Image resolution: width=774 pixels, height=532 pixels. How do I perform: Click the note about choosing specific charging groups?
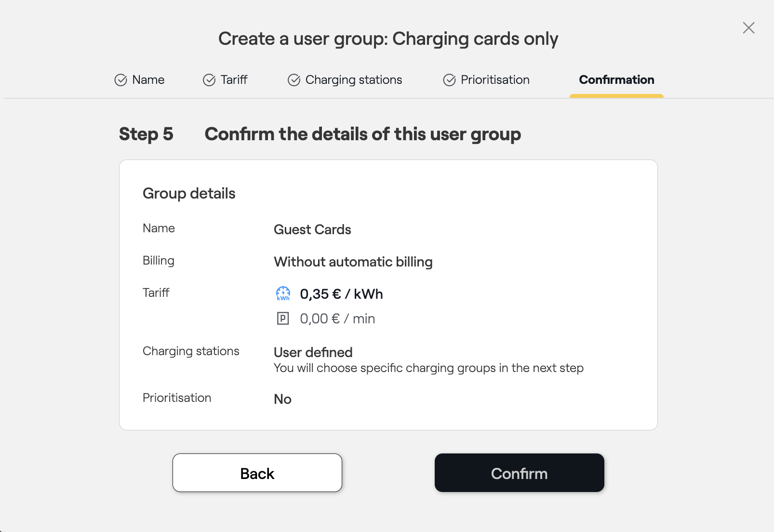point(428,368)
